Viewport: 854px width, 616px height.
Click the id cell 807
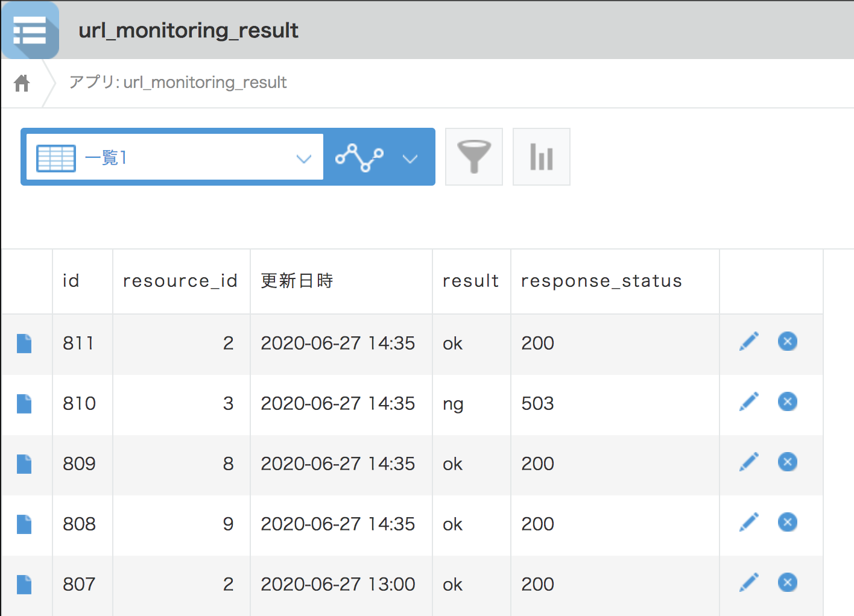point(79,584)
